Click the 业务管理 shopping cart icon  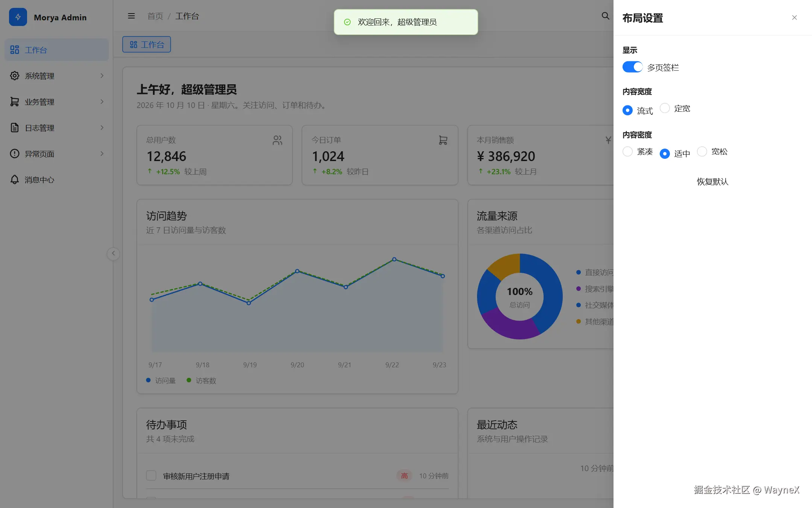pos(15,102)
